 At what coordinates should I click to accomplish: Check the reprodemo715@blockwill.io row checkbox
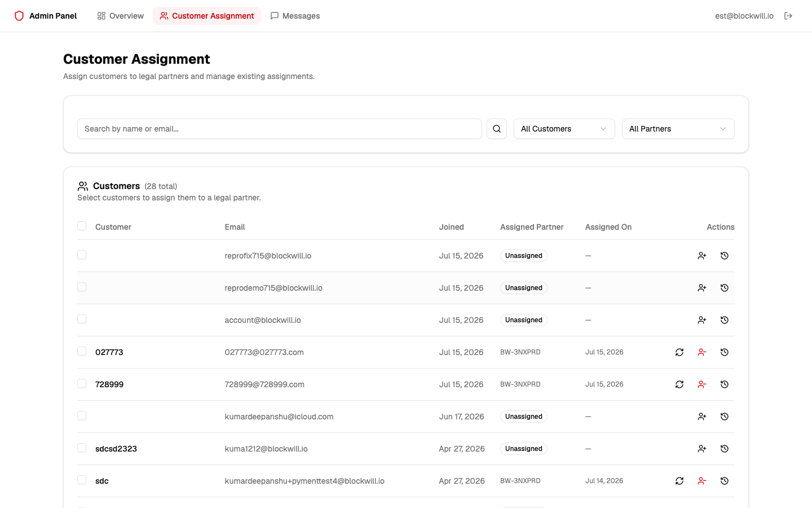pyautogui.click(x=82, y=287)
